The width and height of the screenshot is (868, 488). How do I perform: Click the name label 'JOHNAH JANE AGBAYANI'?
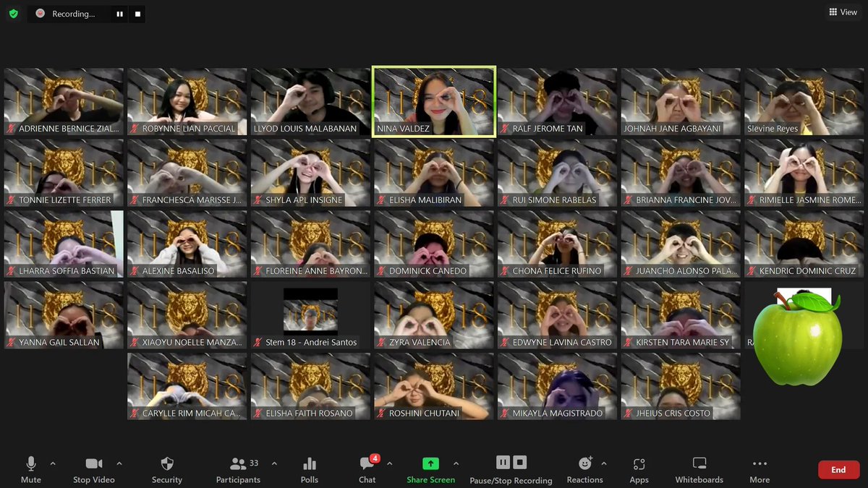(672, 129)
